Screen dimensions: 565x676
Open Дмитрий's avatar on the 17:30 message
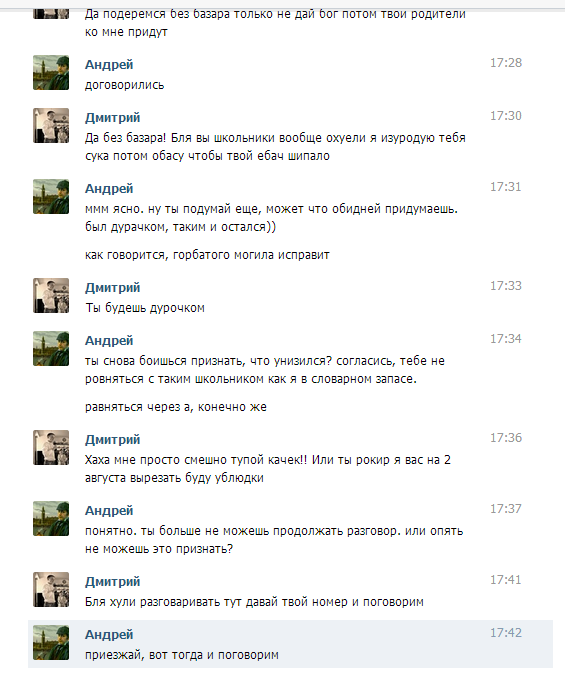click(51, 125)
